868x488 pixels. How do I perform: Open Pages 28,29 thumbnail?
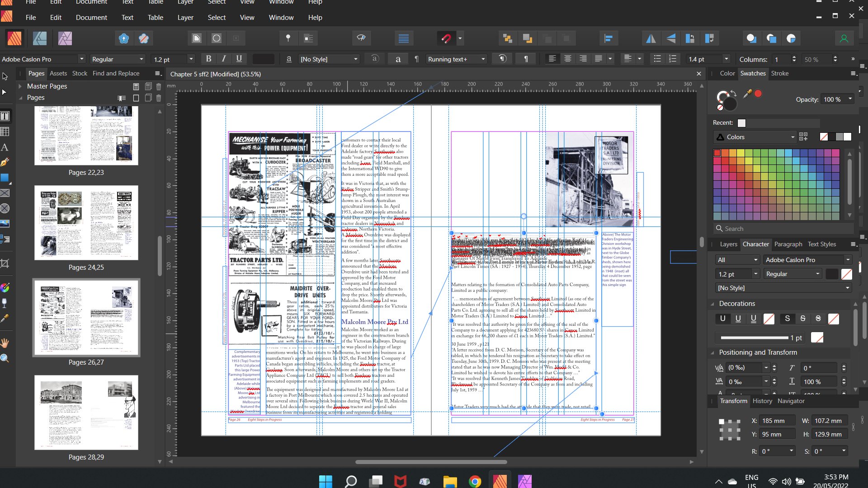coord(86,412)
